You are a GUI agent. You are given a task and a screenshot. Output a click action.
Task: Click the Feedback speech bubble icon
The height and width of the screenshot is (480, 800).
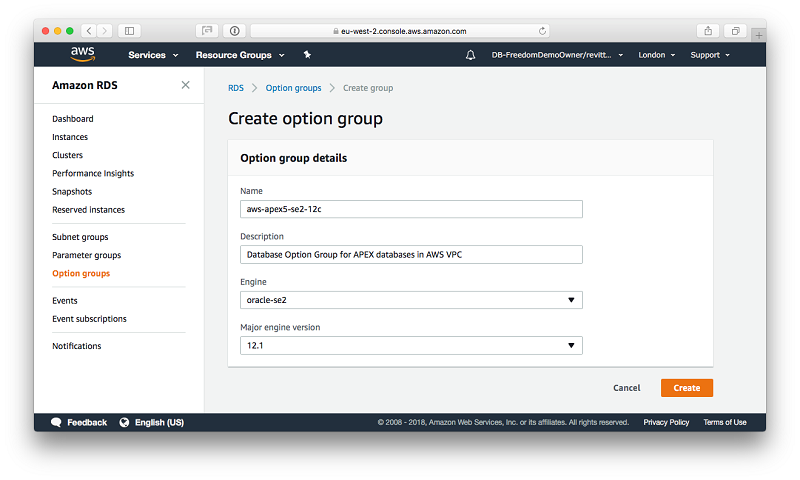pyautogui.click(x=57, y=422)
